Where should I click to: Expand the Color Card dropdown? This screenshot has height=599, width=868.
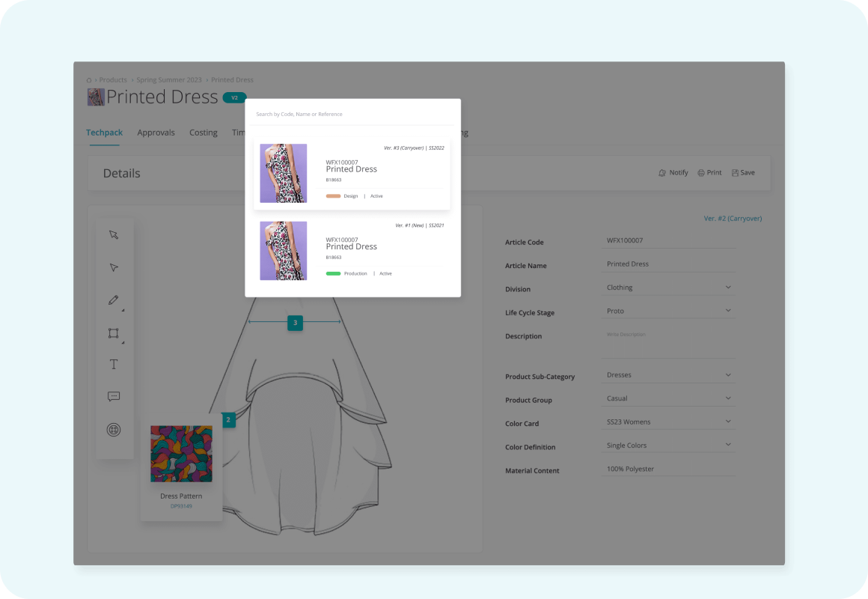[728, 422]
